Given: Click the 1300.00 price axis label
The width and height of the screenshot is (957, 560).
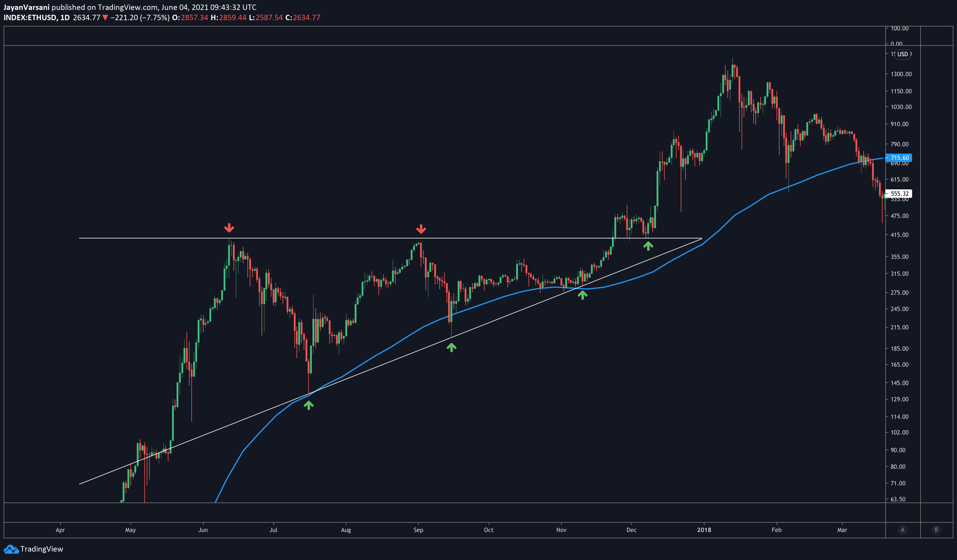Looking at the screenshot, I should tap(901, 74).
